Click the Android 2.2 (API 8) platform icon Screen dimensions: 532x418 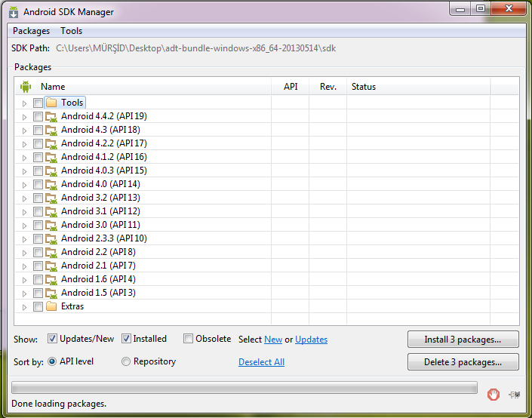(51, 252)
